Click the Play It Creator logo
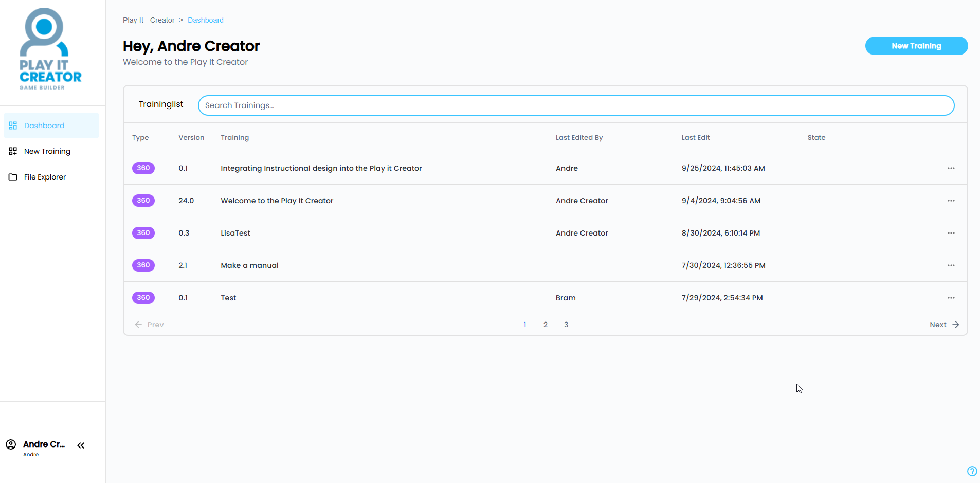 coord(50,49)
